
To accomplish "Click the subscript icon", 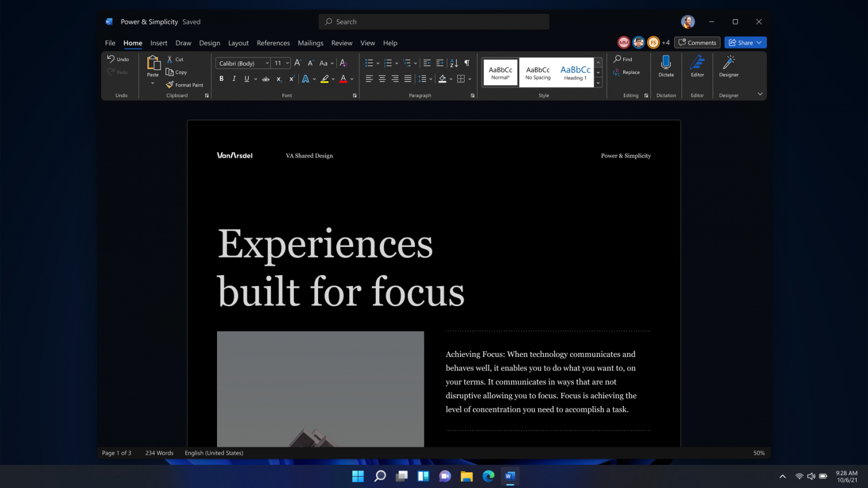I will (278, 79).
